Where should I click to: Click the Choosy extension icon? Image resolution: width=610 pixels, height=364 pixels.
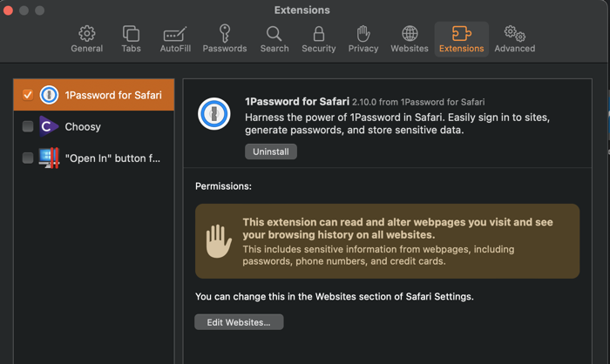tap(49, 126)
